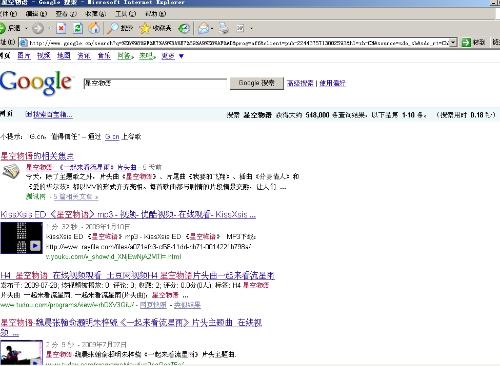
Task: Click the 问答 Q&A link
Action: (x=124, y=56)
